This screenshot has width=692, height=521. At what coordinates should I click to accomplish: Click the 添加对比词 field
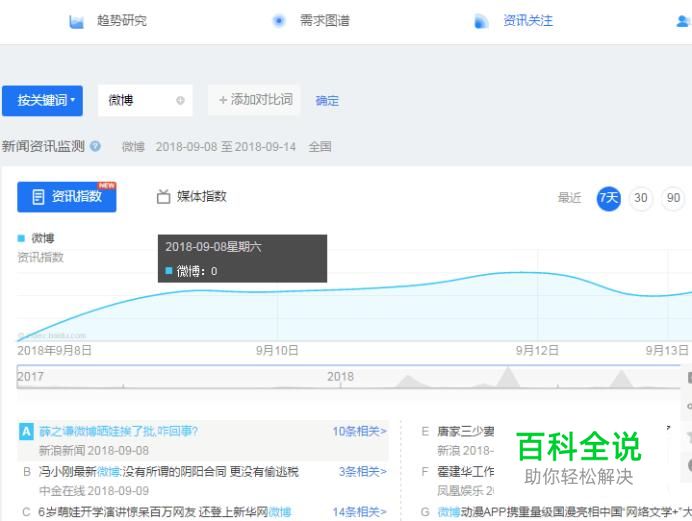(254, 100)
